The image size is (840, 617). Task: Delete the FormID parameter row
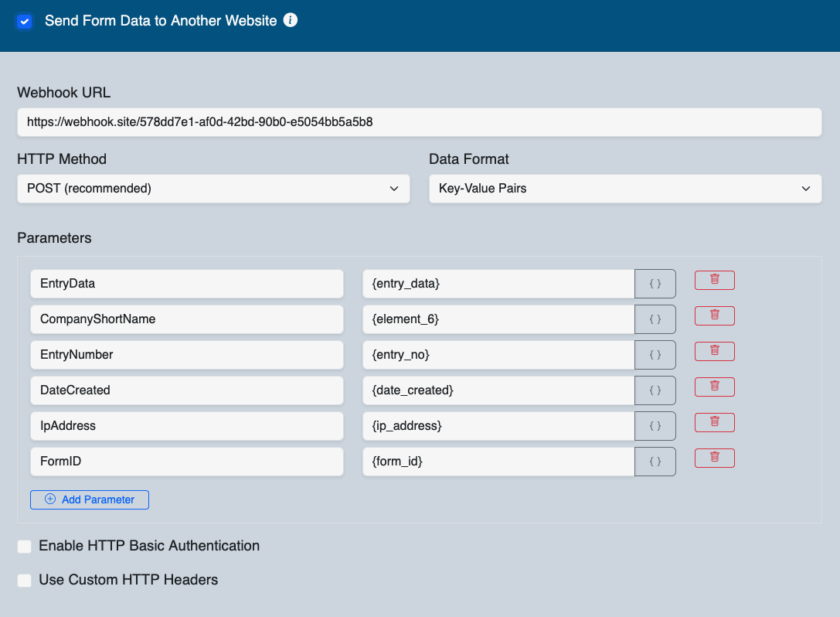714,458
